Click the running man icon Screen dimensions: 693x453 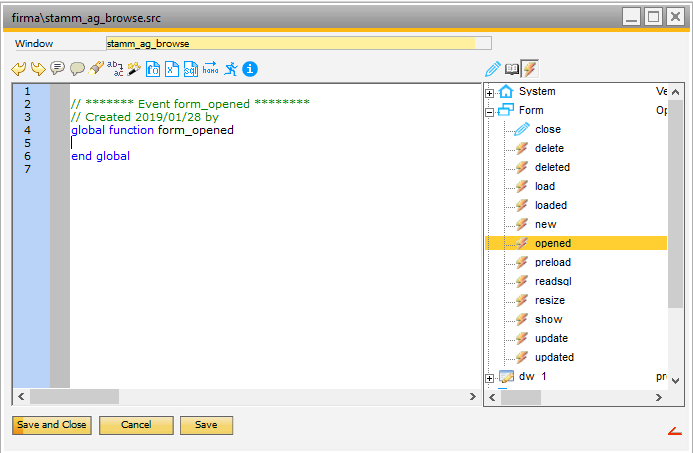coord(231,69)
